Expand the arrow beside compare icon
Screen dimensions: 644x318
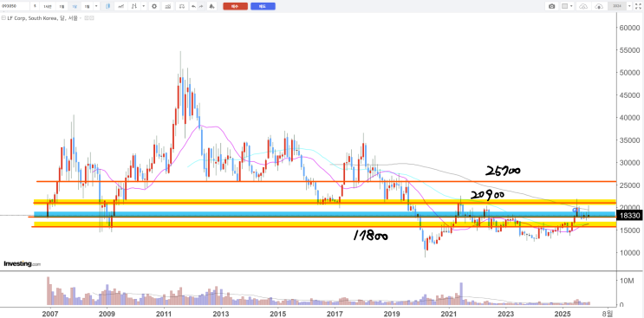(x=143, y=6)
